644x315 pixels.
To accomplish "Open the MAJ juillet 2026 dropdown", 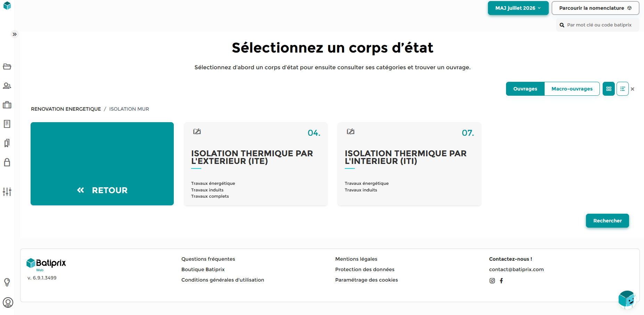I will pos(518,8).
